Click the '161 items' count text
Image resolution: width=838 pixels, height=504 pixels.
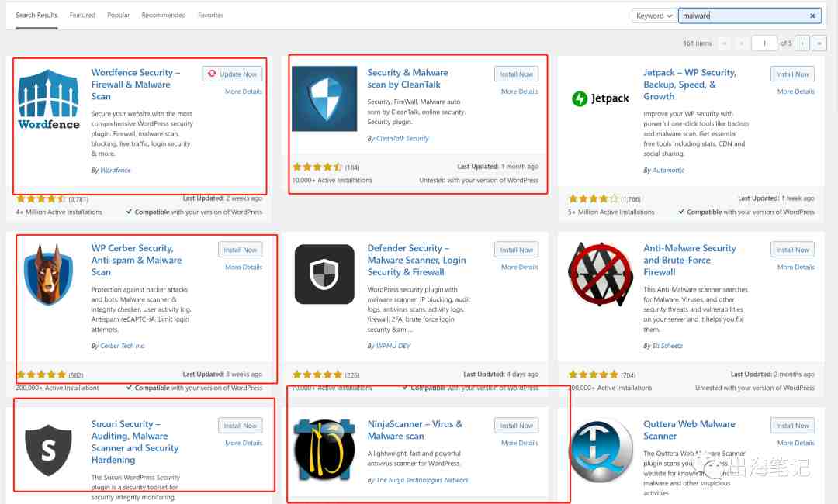click(697, 43)
